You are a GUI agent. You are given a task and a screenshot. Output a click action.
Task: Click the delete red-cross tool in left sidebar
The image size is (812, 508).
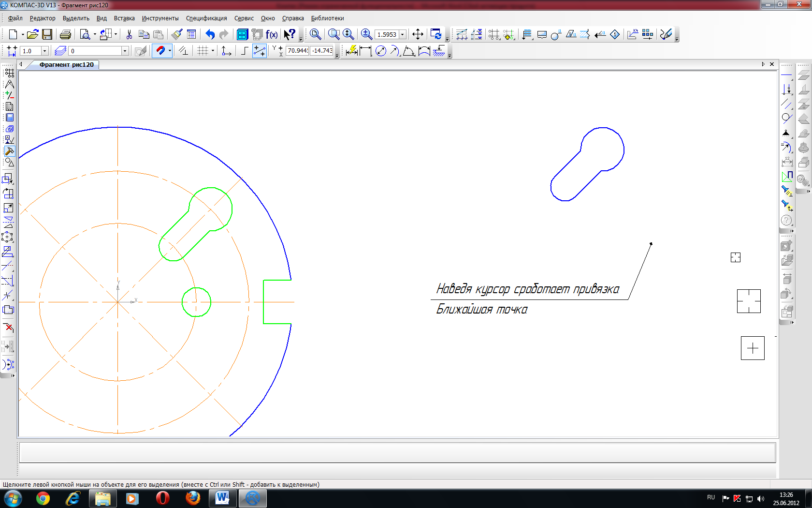coord(8,328)
